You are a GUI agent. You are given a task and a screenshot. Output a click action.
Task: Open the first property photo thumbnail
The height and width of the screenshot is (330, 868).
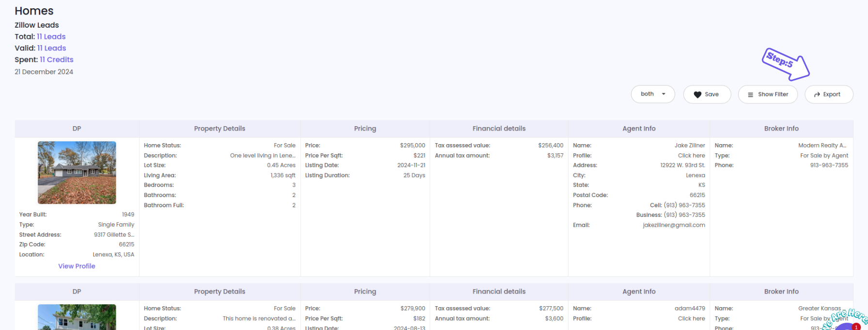pyautogui.click(x=77, y=172)
